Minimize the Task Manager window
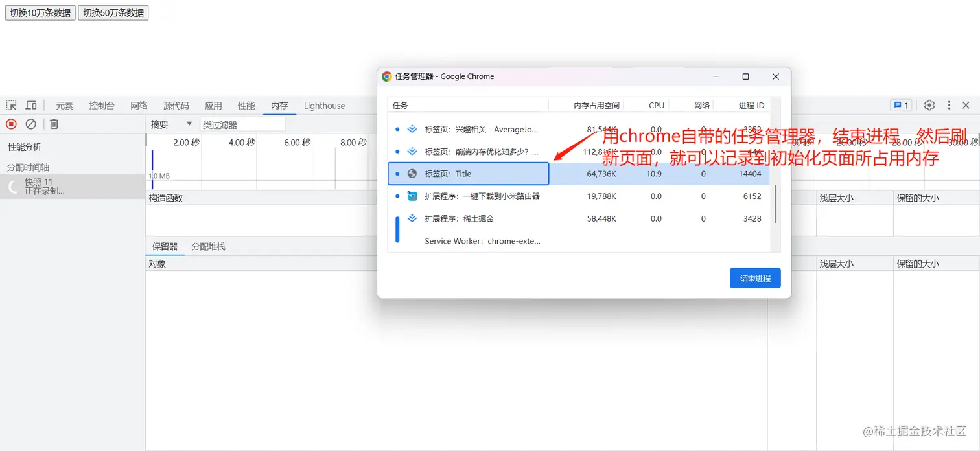This screenshot has width=980, height=451. point(716,76)
